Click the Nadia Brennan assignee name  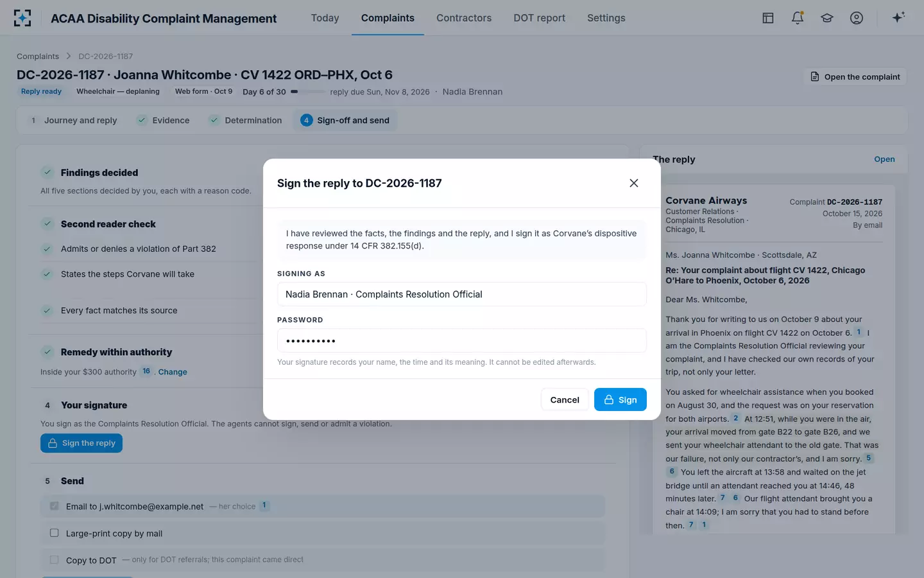(x=472, y=92)
